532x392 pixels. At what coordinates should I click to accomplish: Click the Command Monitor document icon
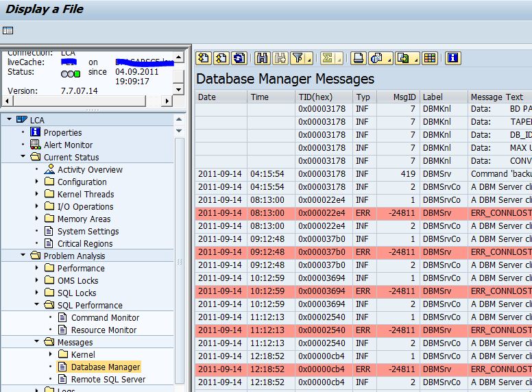click(62, 317)
